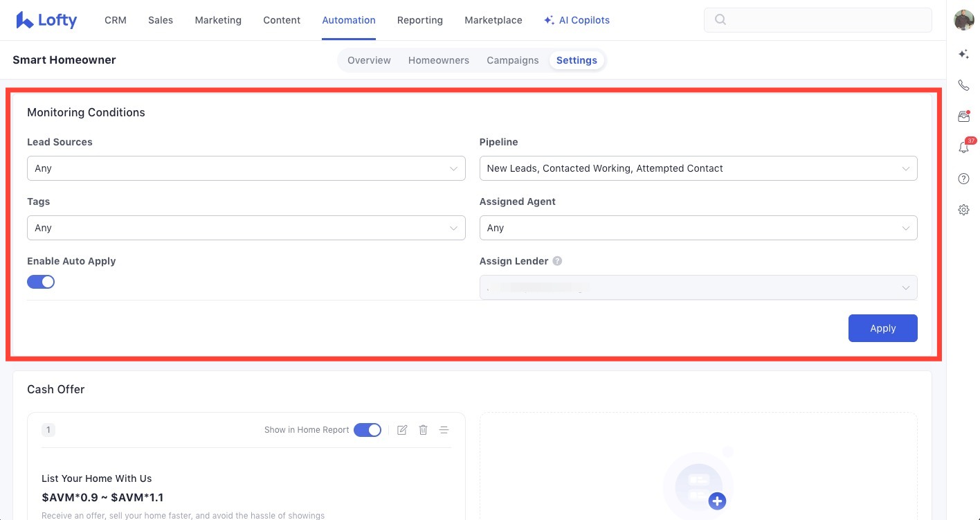
Task: Switch to the Homeowners tab
Action: pos(438,60)
